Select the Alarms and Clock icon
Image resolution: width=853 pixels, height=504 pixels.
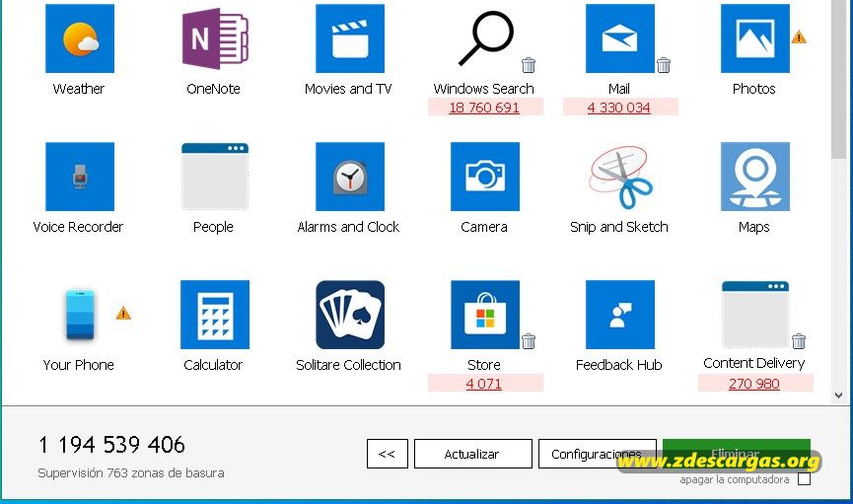(350, 177)
